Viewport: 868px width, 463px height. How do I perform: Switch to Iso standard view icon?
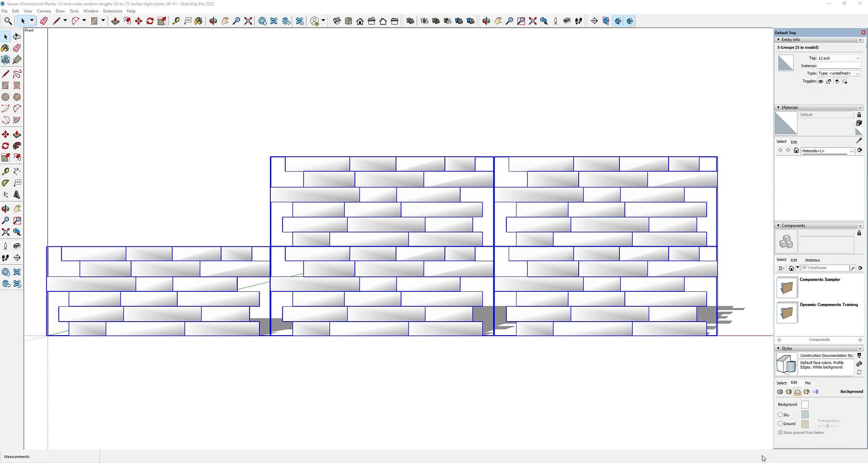(337, 21)
